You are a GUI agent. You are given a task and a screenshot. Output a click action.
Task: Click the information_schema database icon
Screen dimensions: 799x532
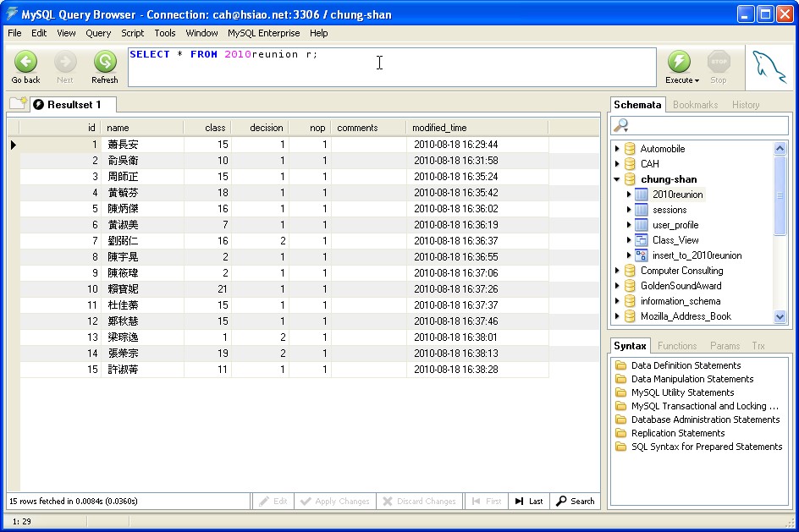click(x=630, y=301)
